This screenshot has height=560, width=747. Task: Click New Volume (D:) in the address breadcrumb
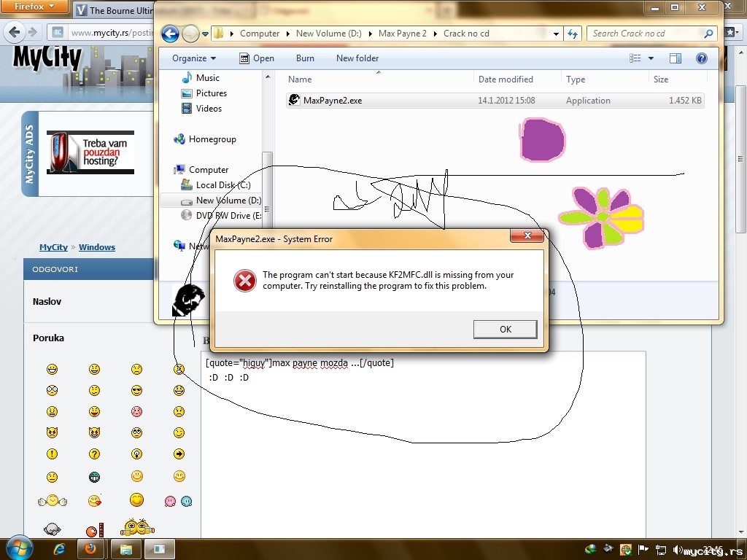click(329, 34)
